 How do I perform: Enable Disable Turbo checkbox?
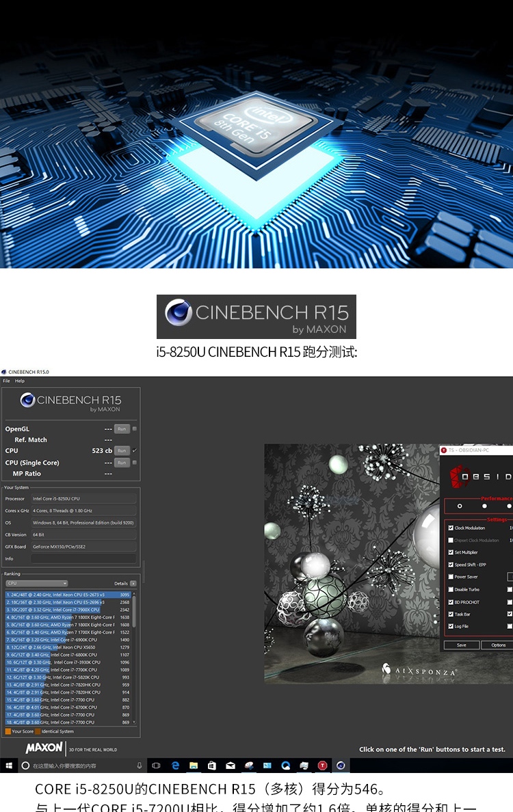[x=451, y=589]
